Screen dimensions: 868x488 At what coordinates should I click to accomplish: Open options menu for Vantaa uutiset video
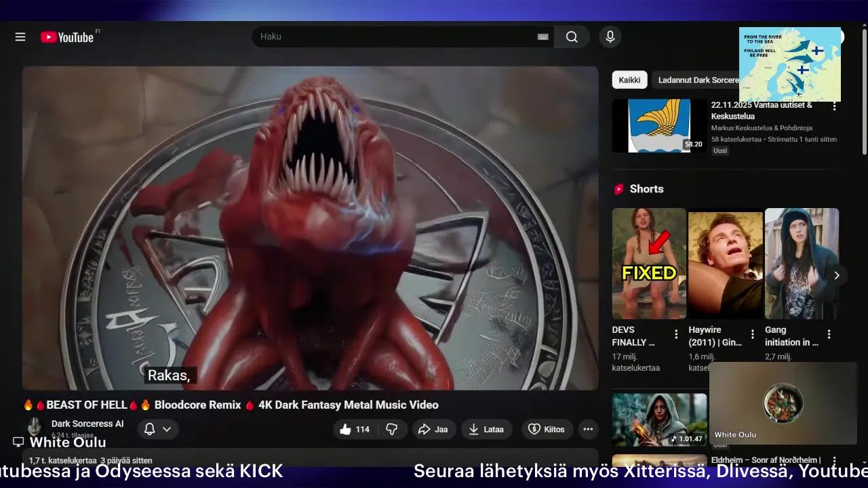(x=834, y=106)
